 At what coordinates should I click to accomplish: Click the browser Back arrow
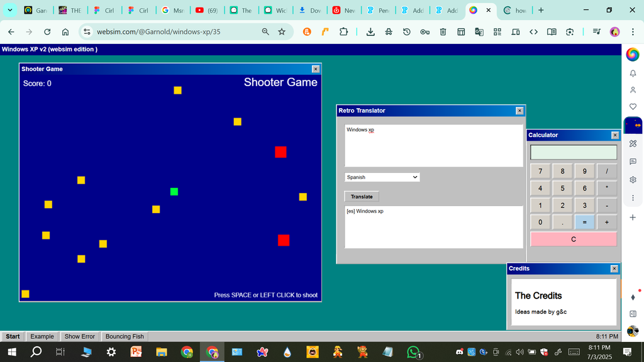[11, 31]
